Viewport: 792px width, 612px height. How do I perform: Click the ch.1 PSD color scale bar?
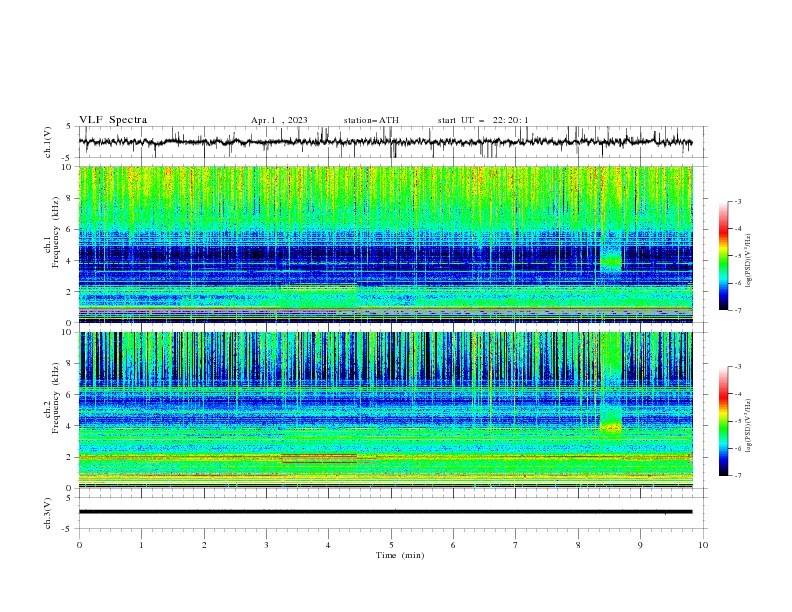[x=723, y=255]
